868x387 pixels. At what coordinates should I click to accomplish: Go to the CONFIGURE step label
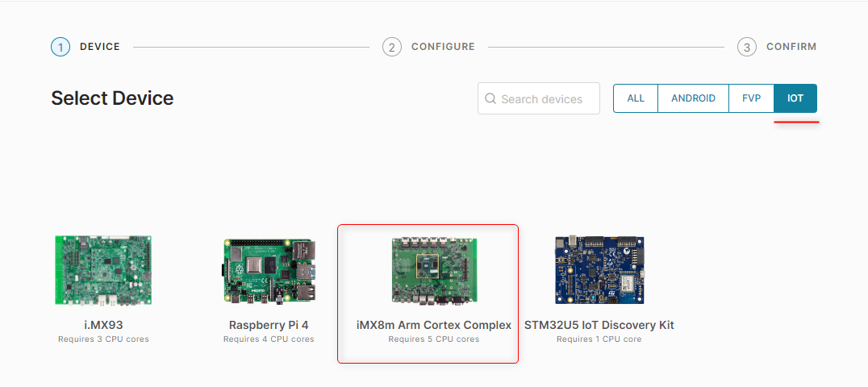[443, 47]
